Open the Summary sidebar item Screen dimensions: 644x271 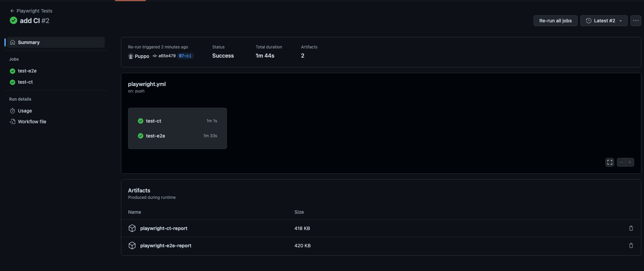tap(56, 42)
